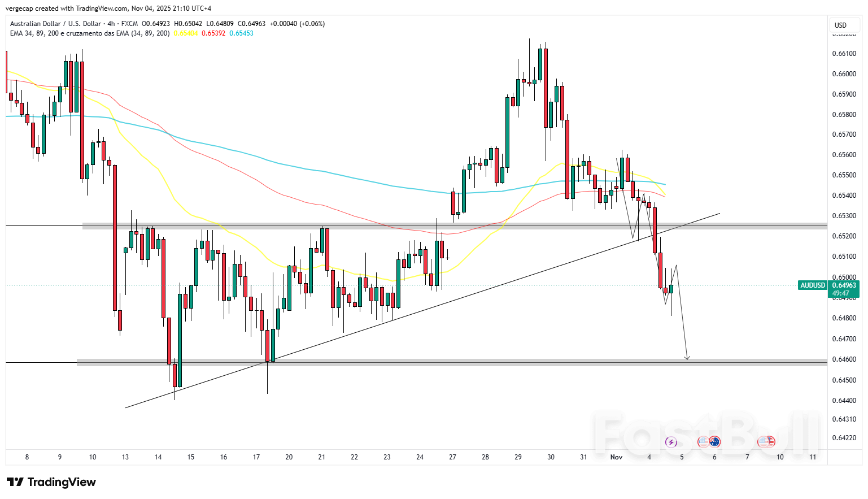Click the blue AUDUSD price tag on the right axis
This screenshot has height=499, width=868.
(x=813, y=286)
